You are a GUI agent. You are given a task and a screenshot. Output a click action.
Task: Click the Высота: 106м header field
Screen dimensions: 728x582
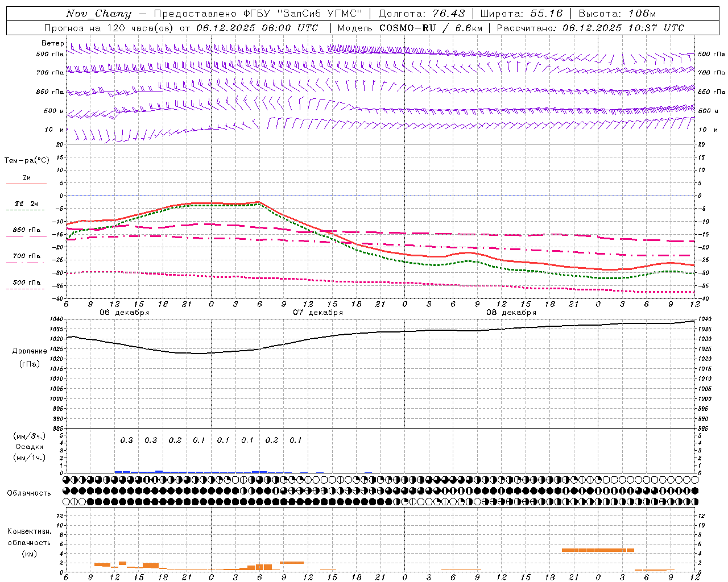click(618, 14)
